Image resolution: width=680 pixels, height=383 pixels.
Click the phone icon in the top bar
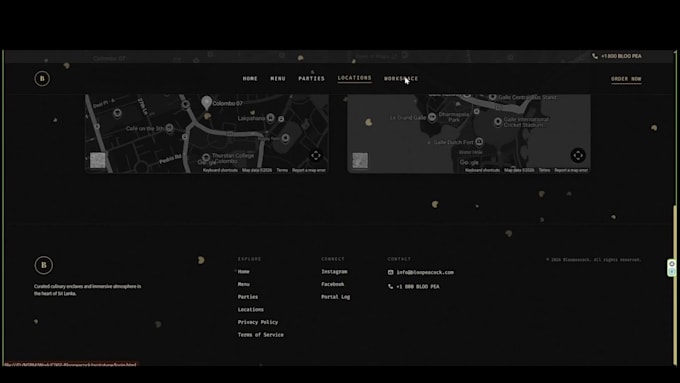pyautogui.click(x=595, y=56)
